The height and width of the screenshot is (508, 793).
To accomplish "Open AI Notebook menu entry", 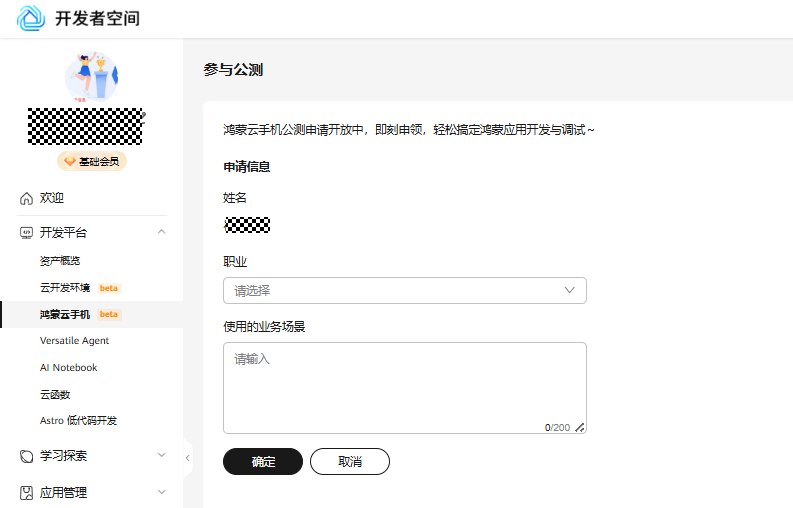I will click(69, 368).
